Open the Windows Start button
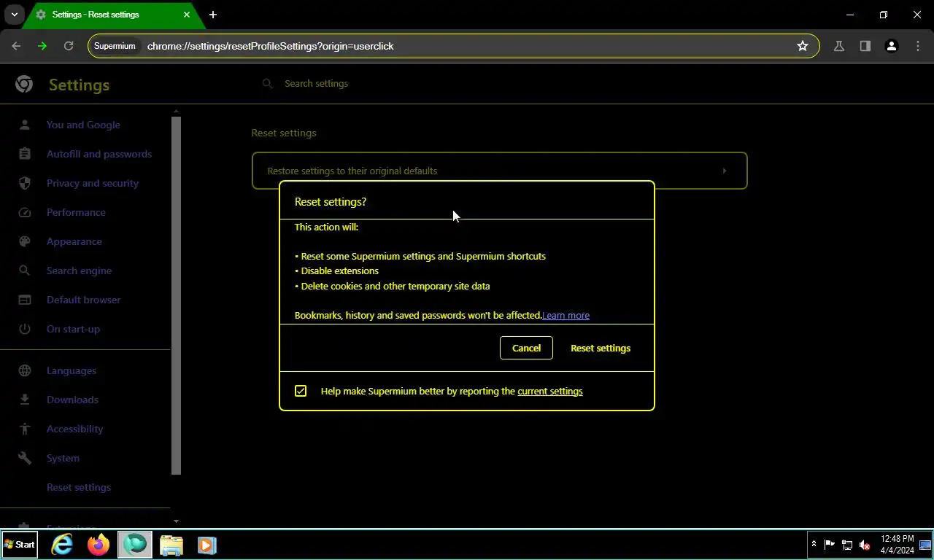The height and width of the screenshot is (560, 934). 20,545
